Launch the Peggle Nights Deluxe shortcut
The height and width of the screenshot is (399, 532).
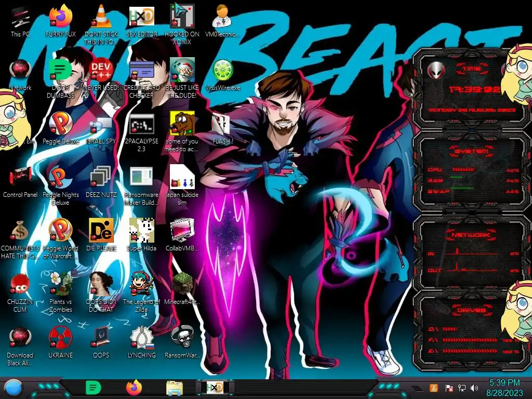(x=61, y=186)
